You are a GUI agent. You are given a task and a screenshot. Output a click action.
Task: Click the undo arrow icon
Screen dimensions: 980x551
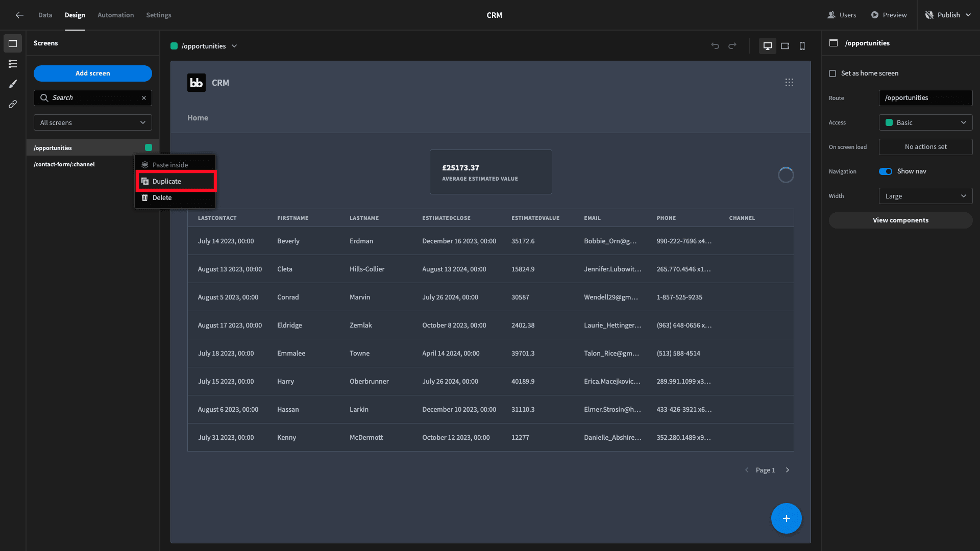(x=715, y=46)
